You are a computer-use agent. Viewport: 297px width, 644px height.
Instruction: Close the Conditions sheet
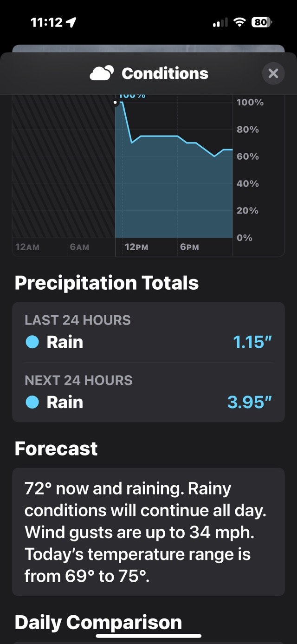click(273, 73)
